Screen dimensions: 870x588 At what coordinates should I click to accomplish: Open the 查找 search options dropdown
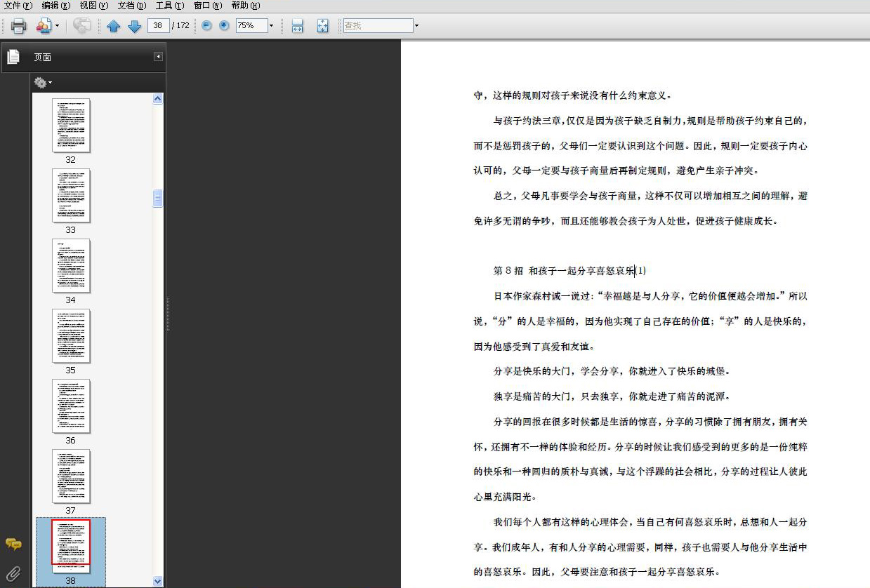click(416, 25)
